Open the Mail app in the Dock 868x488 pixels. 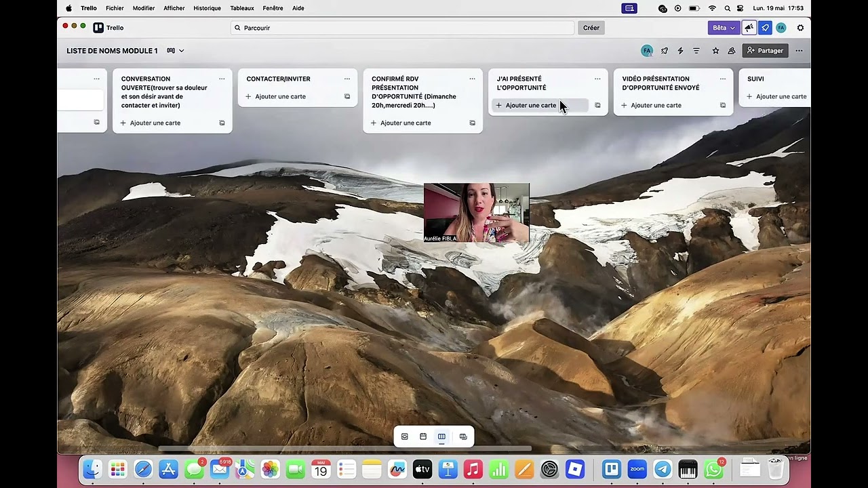(220, 469)
